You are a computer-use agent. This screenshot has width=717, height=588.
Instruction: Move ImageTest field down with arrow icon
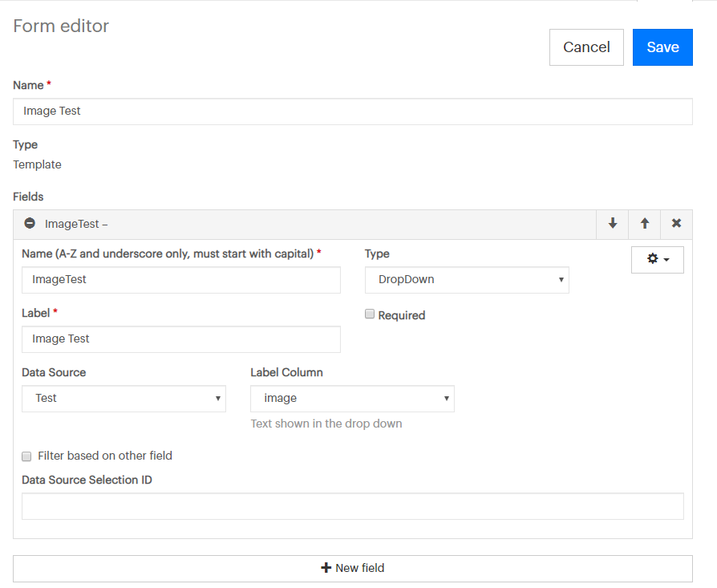pyautogui.click(x=613, y=224)
